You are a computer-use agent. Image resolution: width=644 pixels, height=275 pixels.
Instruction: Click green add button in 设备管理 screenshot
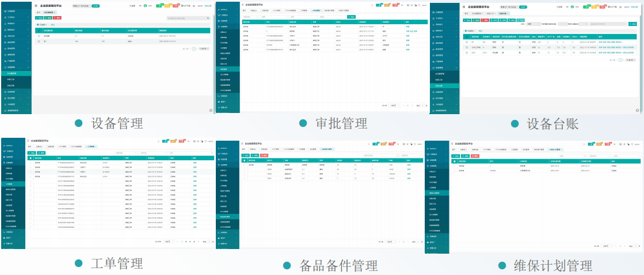click(39, 18)
